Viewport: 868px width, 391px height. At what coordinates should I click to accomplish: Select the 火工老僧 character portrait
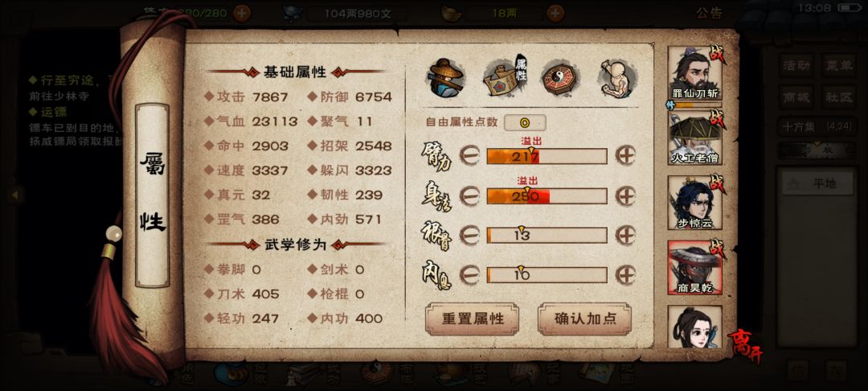(x=694, y=138)
